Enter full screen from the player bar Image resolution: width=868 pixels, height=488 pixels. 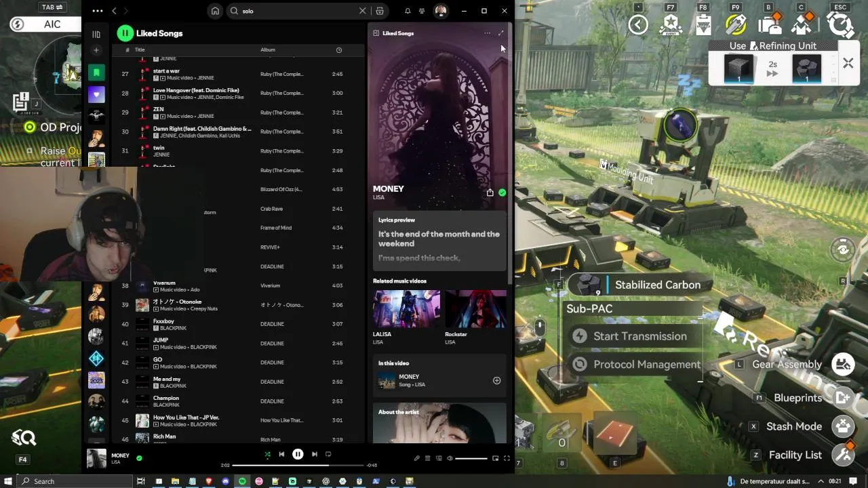point(507,459)
